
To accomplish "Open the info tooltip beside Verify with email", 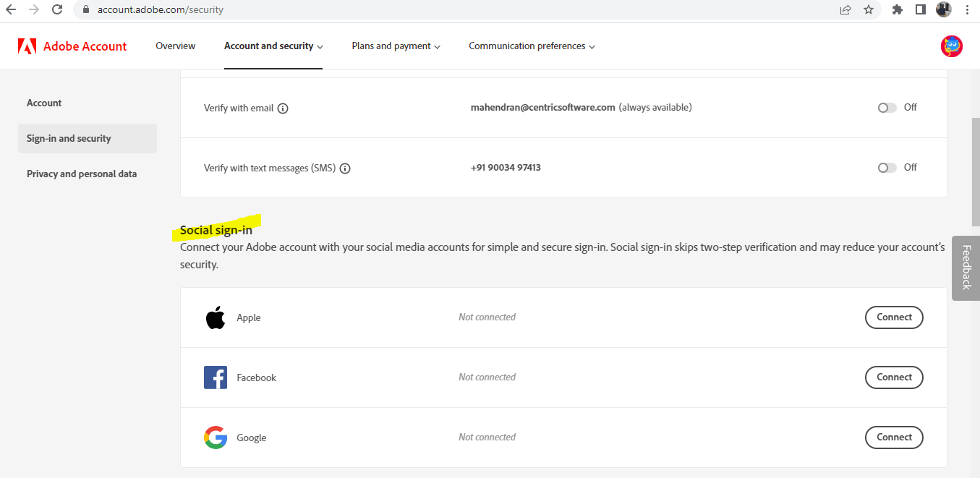I will pos(283,108).
